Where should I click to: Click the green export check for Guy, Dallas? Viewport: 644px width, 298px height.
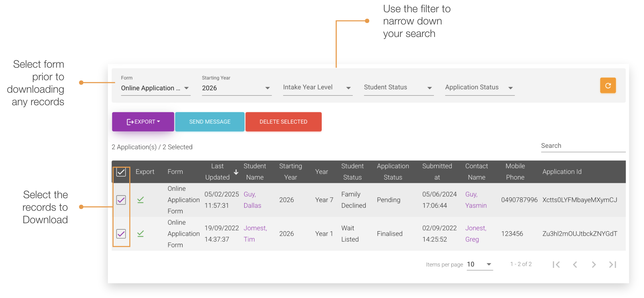tap(140, 200)
